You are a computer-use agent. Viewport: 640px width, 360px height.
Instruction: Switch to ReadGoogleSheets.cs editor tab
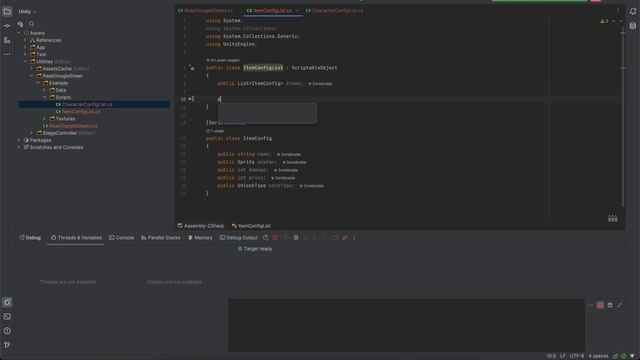click(205, 11)
